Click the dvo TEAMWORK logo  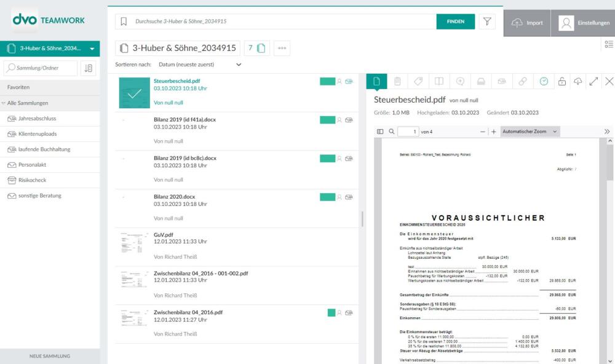(x=49, y=20)
